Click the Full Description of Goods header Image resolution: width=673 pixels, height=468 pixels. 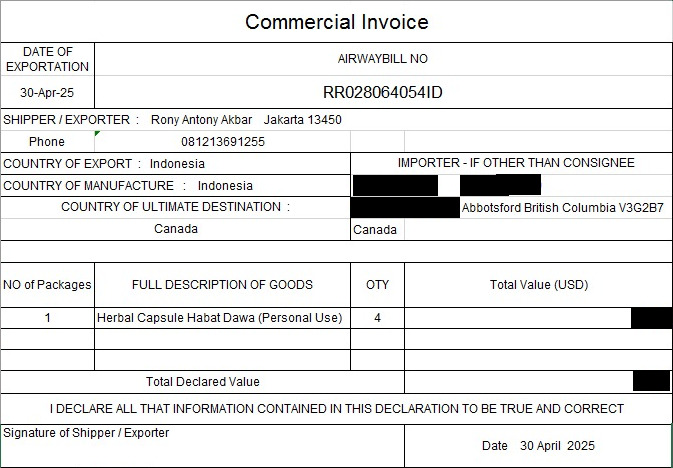point(222,285)
